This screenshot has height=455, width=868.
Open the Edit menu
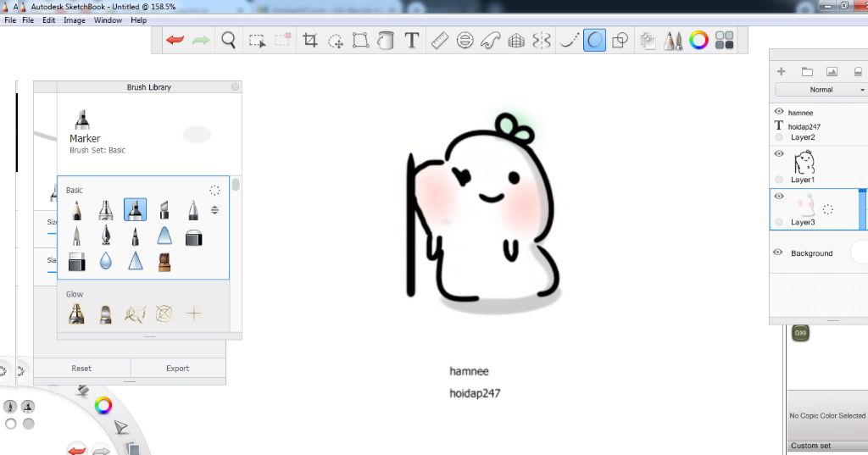[x=48, y=20]
